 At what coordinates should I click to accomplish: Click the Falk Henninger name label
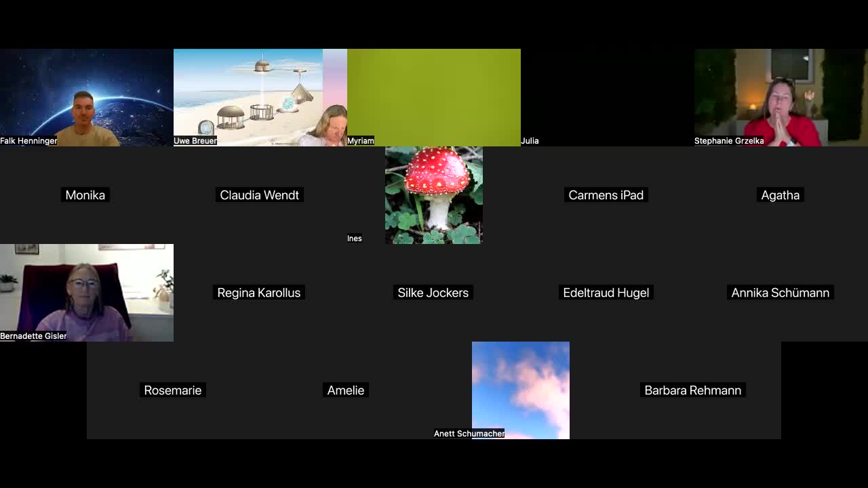point(28,141)
